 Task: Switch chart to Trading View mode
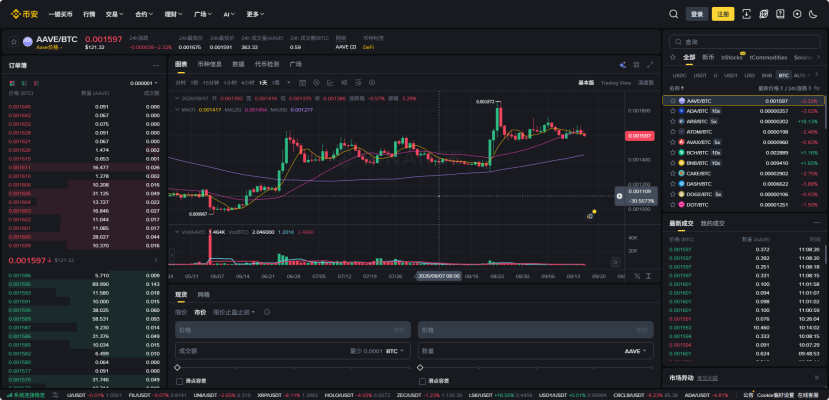[616, 83]
